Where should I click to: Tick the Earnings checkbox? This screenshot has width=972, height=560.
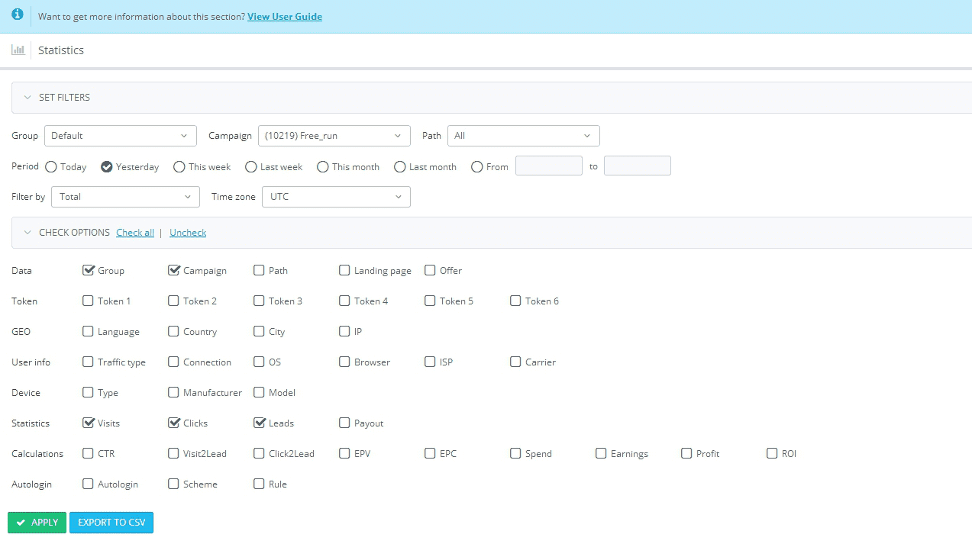[x=601, y=453]
